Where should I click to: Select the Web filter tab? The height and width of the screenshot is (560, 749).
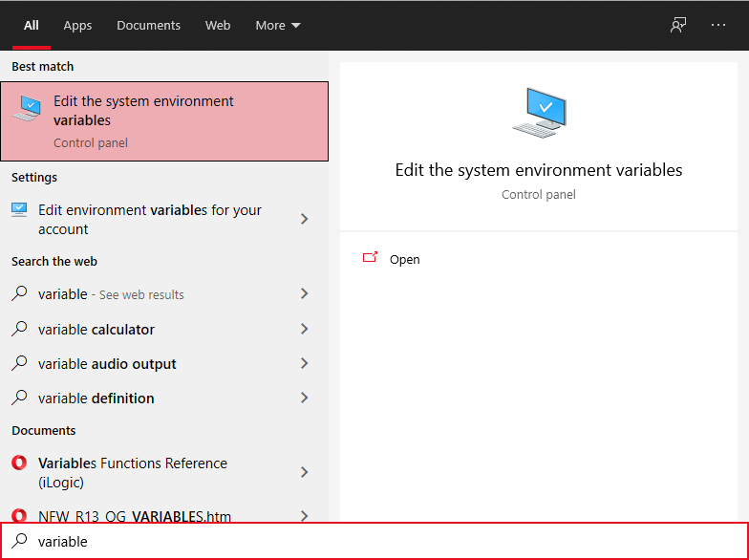218,26
